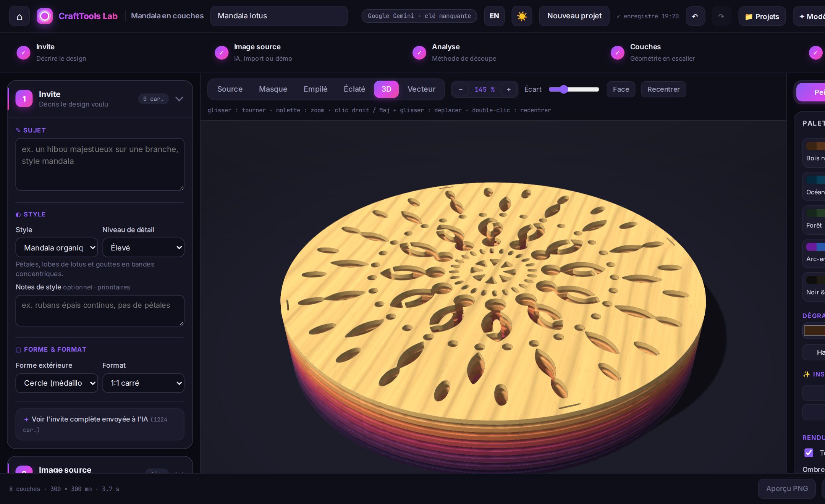
Task: Switch to the Vecteur view tab
Action: [421, 89]
